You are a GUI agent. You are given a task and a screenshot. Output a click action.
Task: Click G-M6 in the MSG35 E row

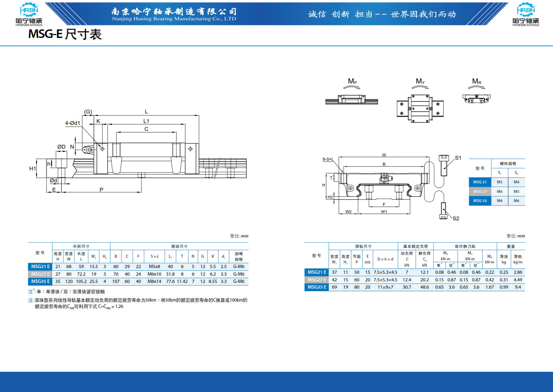coord(239,281)
